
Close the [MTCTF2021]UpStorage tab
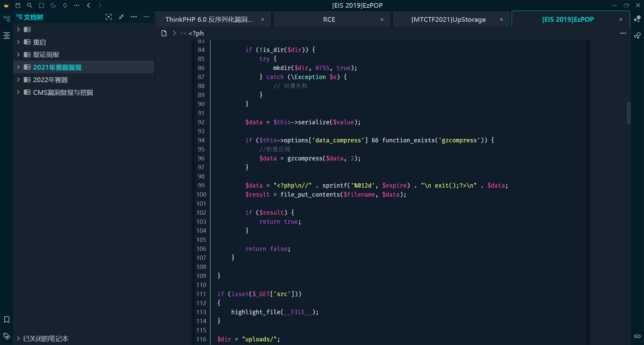point(501,19)
